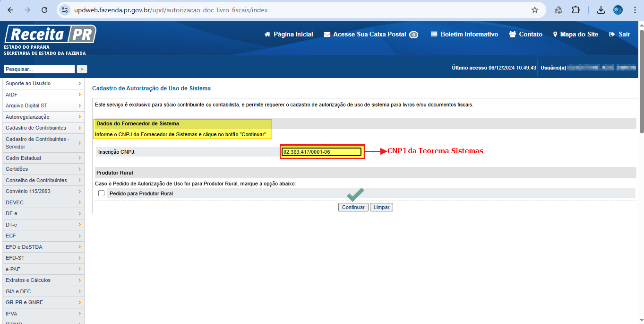Open Mapa do Site

coord(575,35)
